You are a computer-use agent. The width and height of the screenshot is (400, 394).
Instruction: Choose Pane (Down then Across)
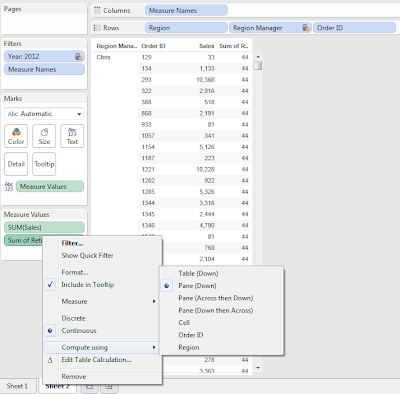(216, 310)
